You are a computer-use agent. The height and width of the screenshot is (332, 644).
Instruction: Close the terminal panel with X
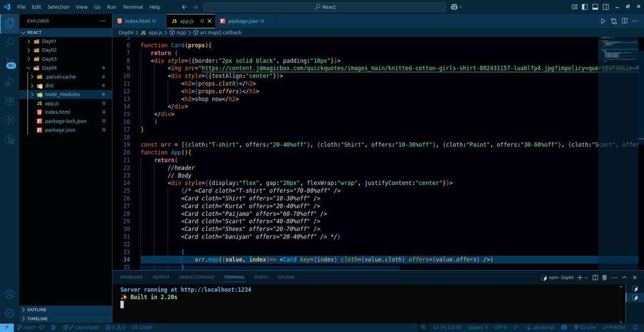(635, 278)
